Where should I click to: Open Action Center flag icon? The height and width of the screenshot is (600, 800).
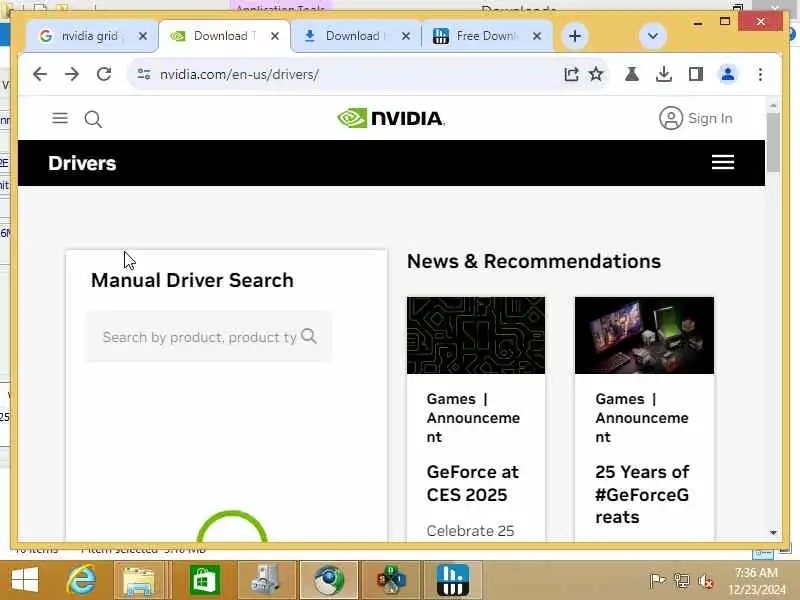(657, 581)
